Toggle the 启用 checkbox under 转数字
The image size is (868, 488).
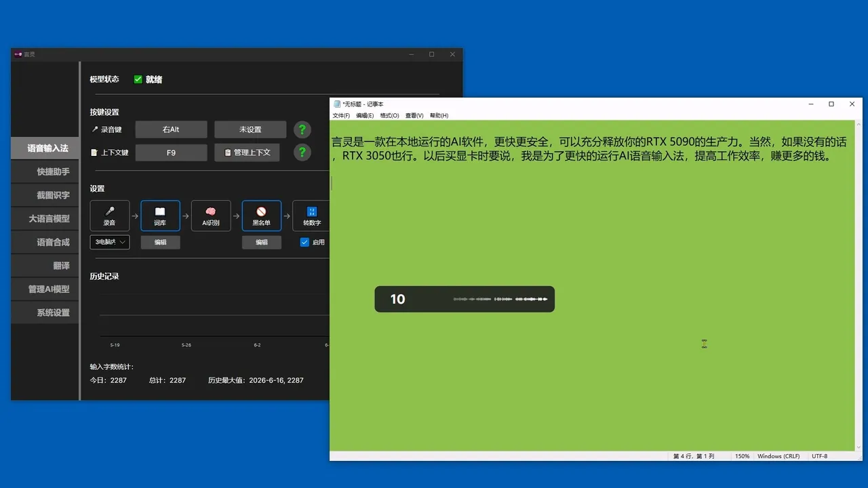point(304,242)
